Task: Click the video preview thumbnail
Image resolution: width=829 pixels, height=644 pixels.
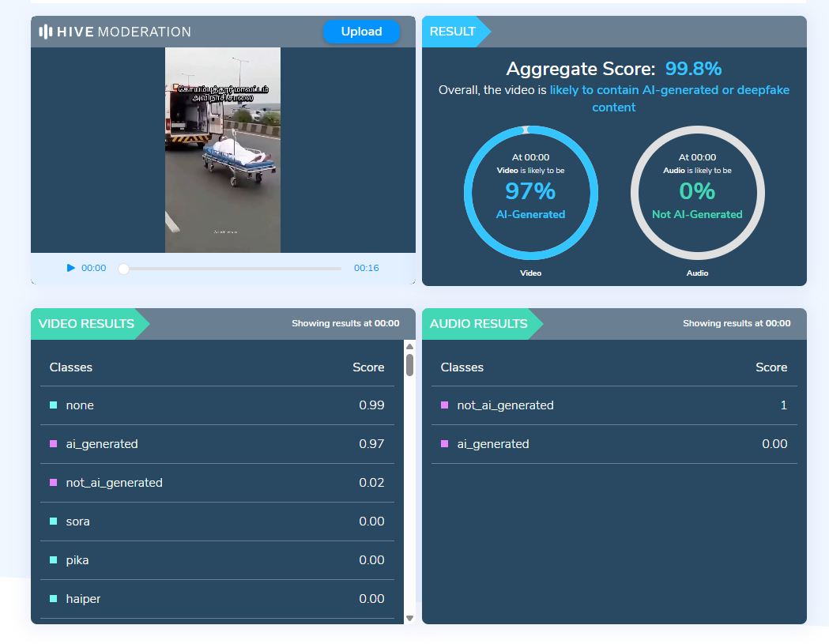Action: tap(223, 150)
